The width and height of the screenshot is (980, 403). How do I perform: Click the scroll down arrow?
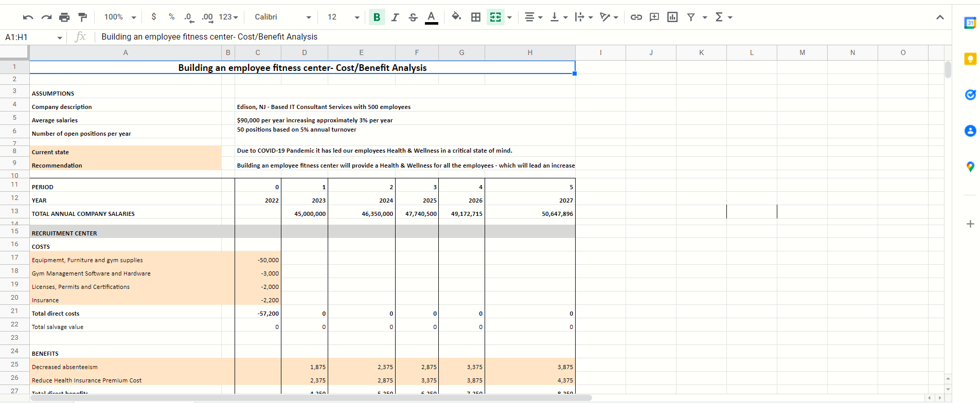tap(948, 389)
